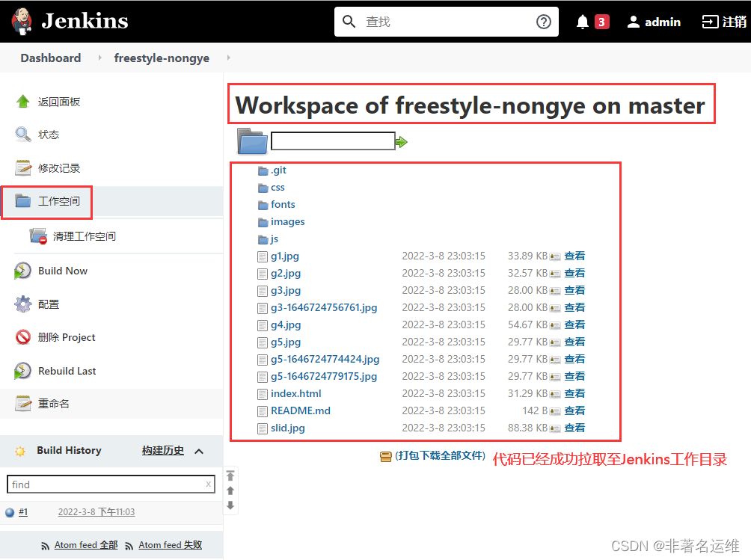Log out with the 注销 button
751x560 pixels.
(724, 22)
